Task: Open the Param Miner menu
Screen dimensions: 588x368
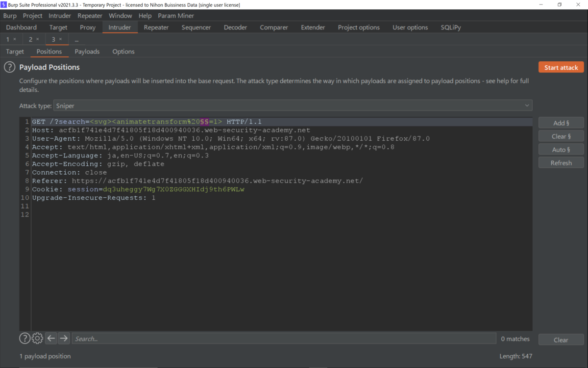Action: pyautogui.click(x=176, y=16)
